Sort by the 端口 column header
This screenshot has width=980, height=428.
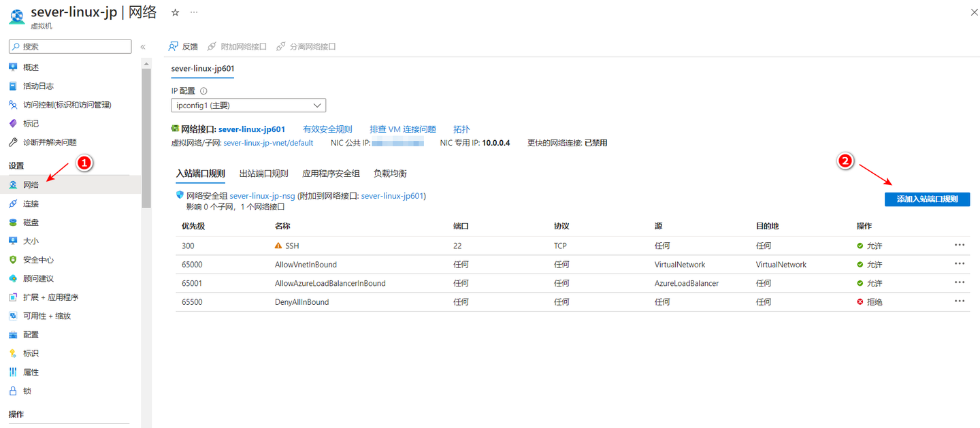(x=461, y=226)
